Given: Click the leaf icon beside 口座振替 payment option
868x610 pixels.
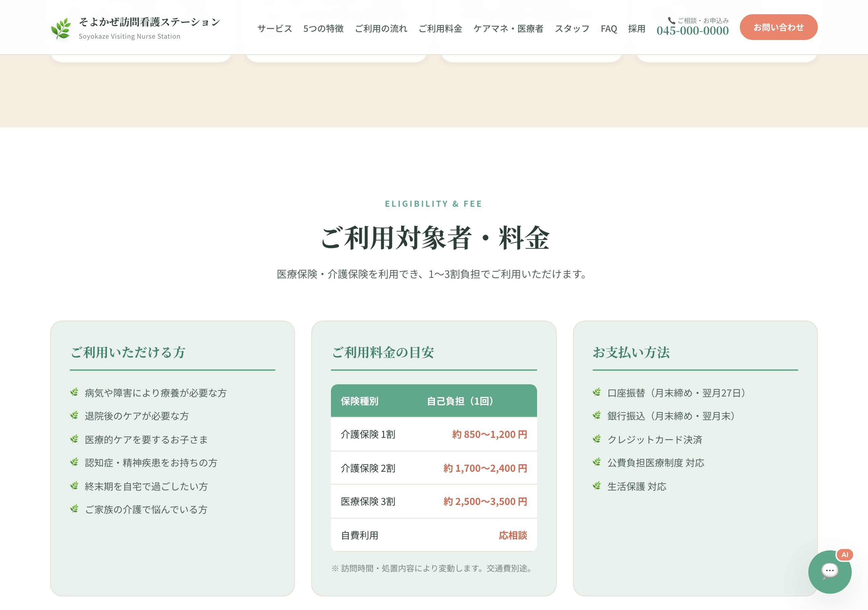Looking at the screenshot, I should click(598, 392).
